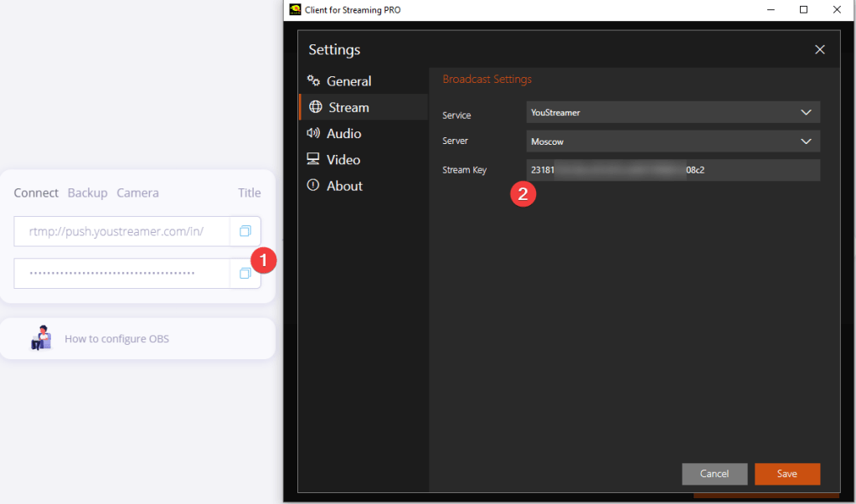856x504 pixels.
Task: Click the Audio speaker icon
Action: coord(314,133)
